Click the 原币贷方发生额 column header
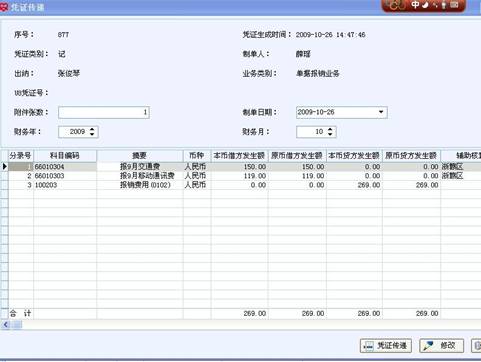 (x=411, y=156)
